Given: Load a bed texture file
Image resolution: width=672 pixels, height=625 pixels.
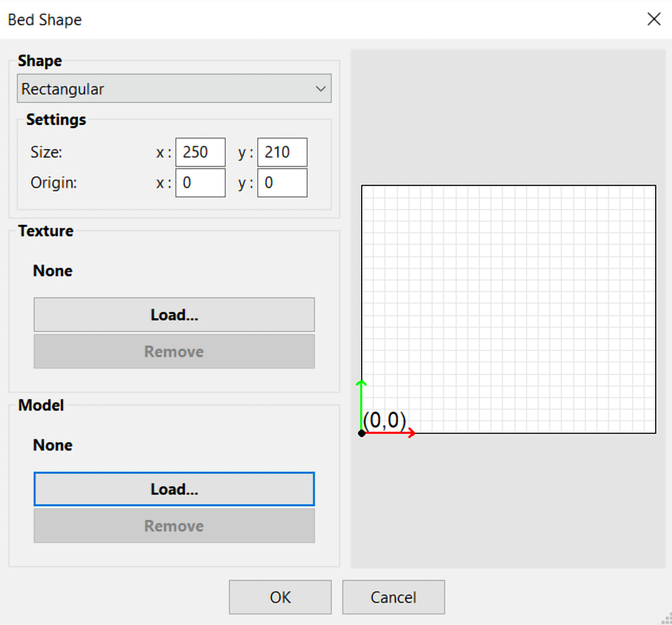Looking at the screenshot, I should pyautogui.click(x=174, y=315).
